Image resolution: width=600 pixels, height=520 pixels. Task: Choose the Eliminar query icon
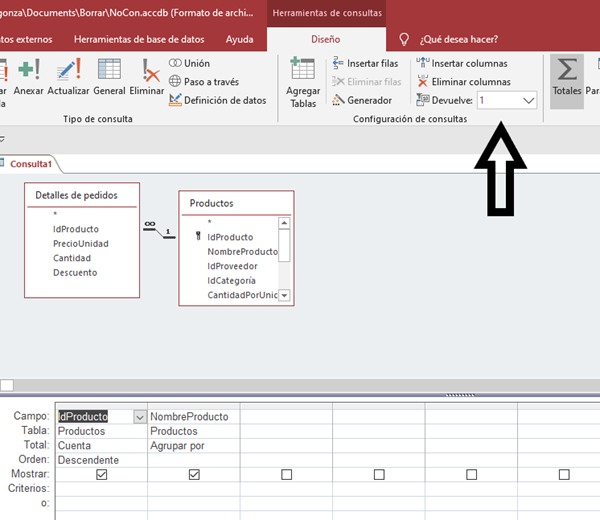[147, 76]
